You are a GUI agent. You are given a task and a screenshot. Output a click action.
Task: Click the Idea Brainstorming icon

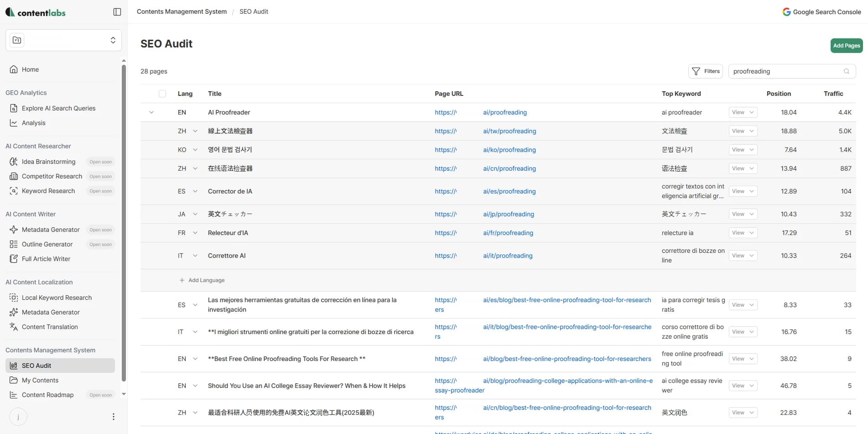pos(14,162)
